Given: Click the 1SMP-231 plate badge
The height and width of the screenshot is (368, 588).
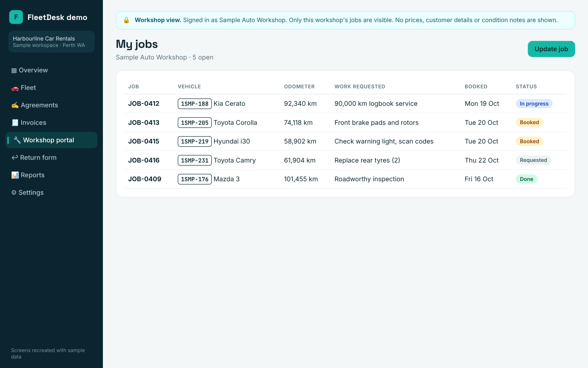Looking at the screenshot, I should click(195, 160).
